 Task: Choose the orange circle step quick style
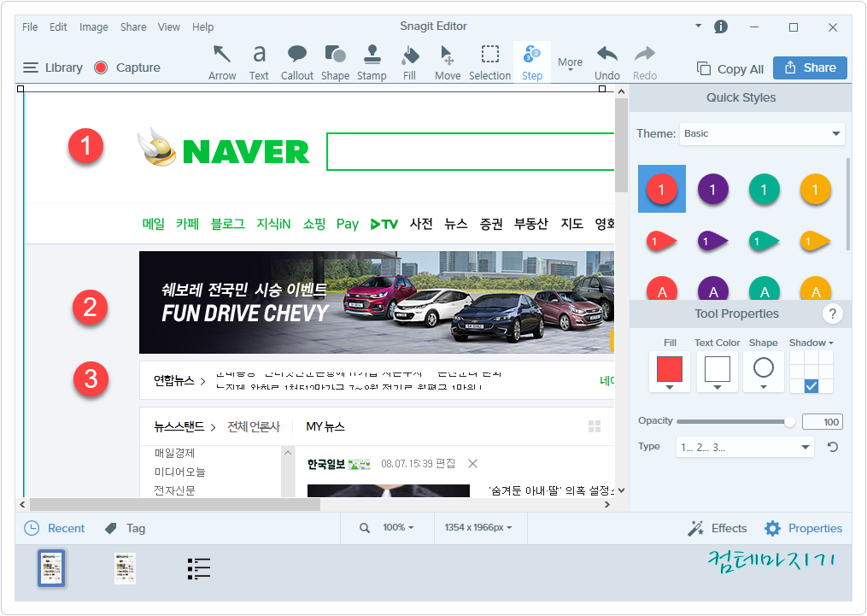(x=815, y=189)
